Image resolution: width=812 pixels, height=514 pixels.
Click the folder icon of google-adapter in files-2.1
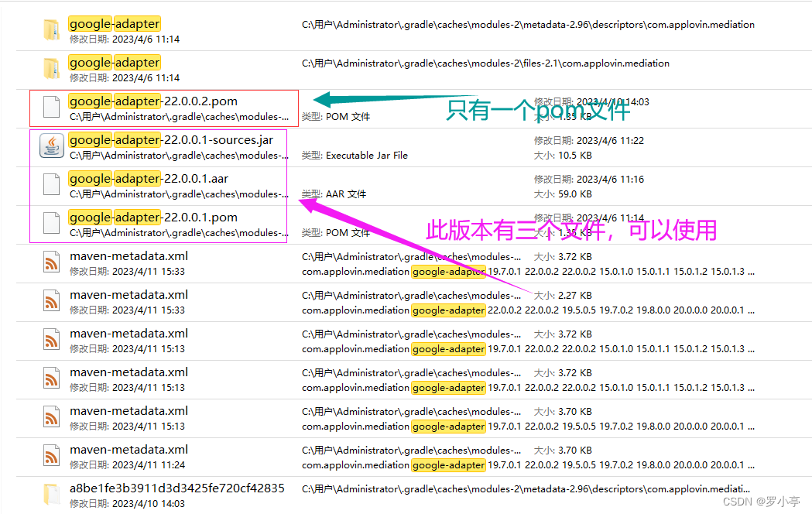pyautogui.click(x=51, y=69)
